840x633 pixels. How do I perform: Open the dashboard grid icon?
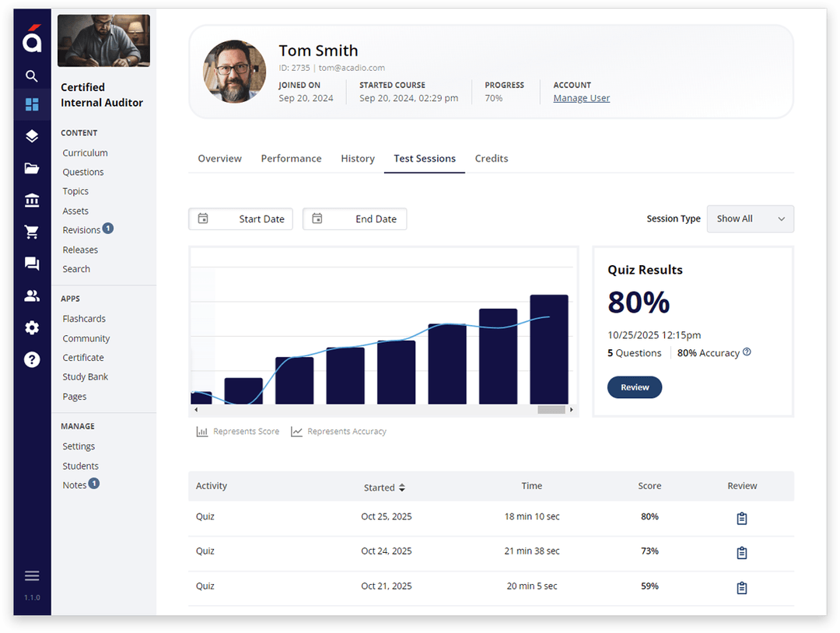32,105
